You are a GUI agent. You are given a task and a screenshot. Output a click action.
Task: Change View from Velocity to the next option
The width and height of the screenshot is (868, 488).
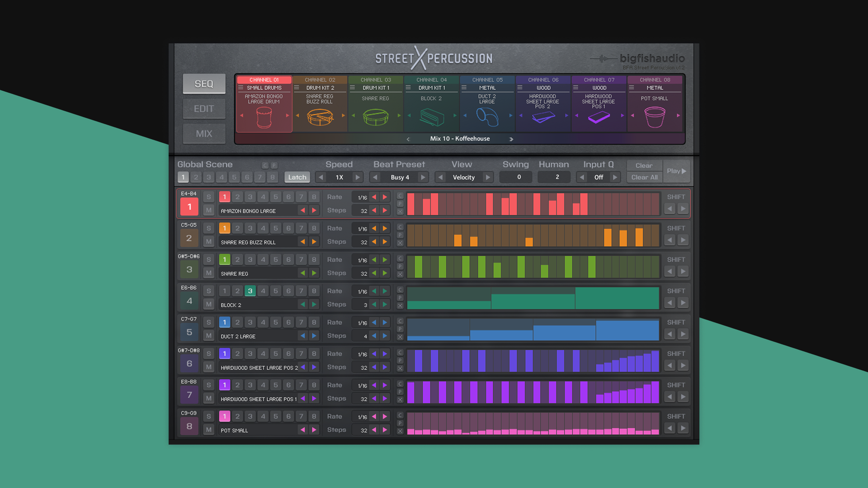pyautogui.click(x=488, y=177)
